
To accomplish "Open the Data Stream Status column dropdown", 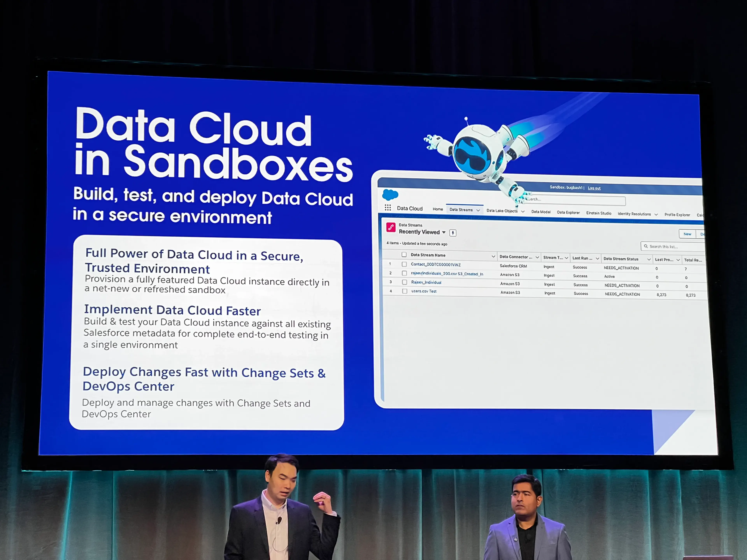I will [x=649, y=259].
